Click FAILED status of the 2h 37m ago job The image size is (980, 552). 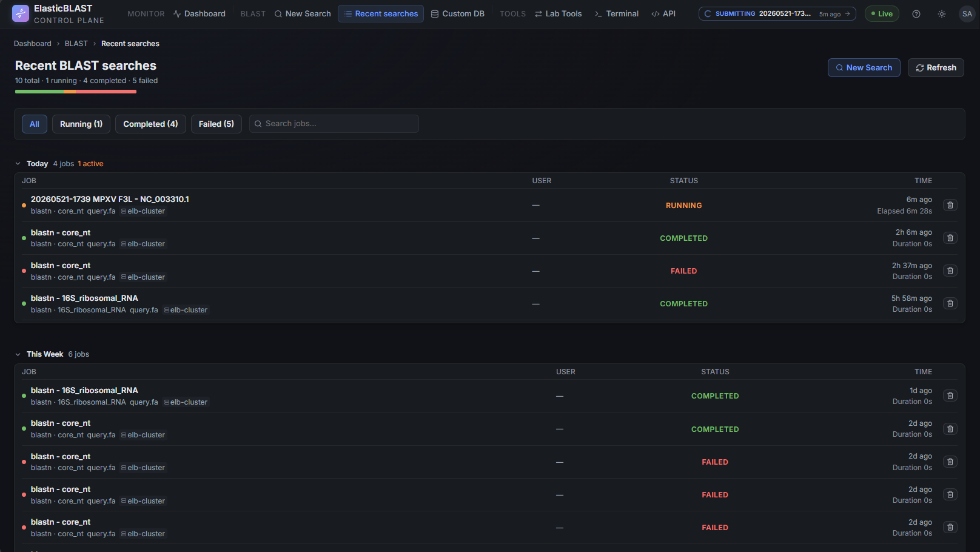coord(684,271)
